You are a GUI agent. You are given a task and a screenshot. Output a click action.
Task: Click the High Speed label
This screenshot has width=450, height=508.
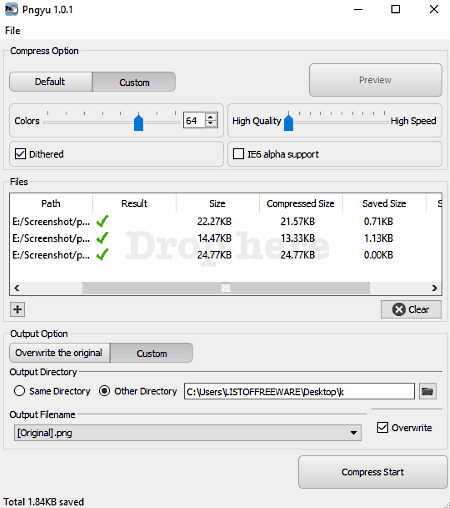[413, 121]
